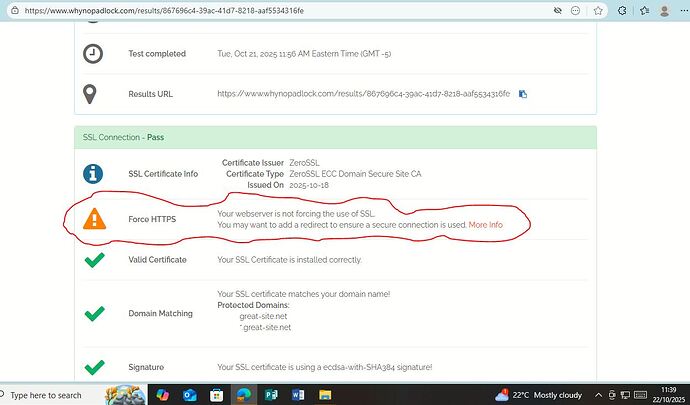Click the green checkmark beside Domain Matching

94,313
